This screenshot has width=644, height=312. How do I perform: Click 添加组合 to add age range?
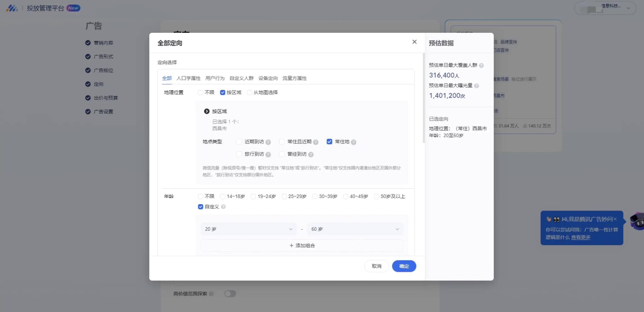pyautogui.click(x=302, y=246)
